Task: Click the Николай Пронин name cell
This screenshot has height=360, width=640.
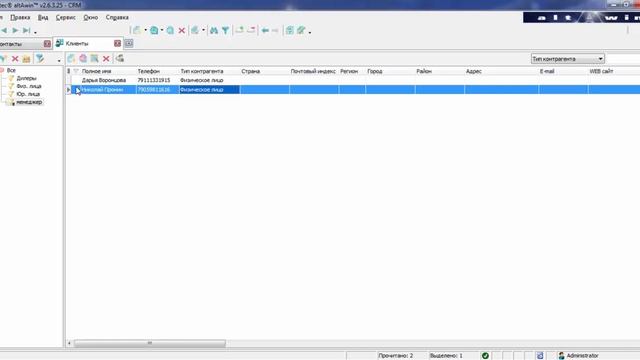Action: (108, 89)
